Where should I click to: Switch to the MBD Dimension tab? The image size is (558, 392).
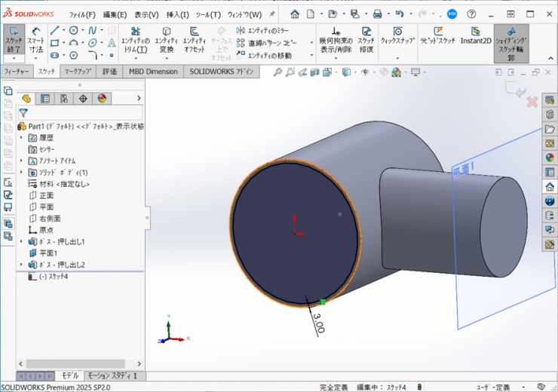click(x=152, y=72)
